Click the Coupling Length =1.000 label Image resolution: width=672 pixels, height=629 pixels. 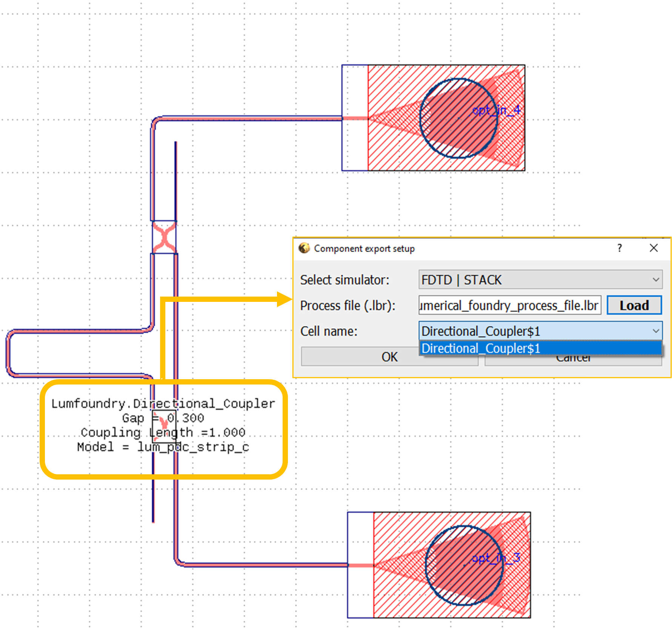pos(163,432)
